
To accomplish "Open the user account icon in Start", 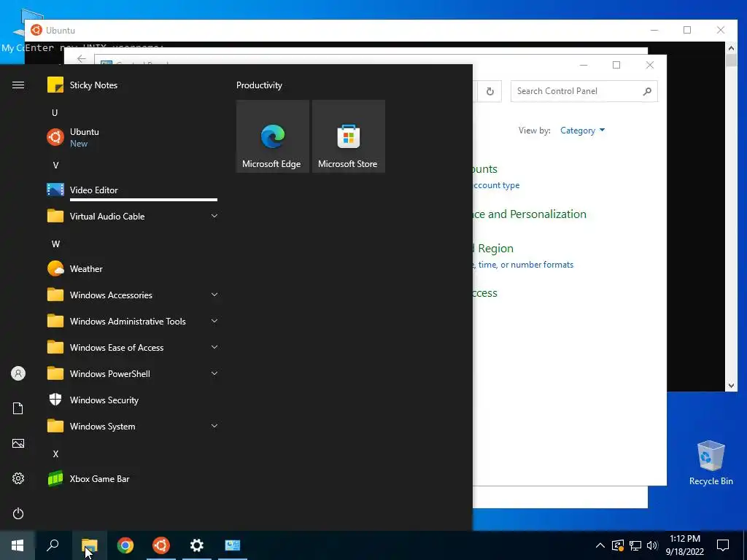I will click(18, 373).
